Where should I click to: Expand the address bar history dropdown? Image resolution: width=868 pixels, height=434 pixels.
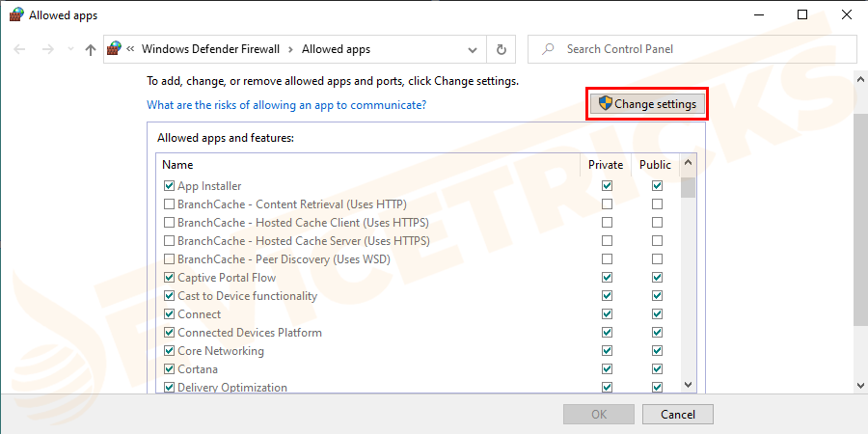coord(473,50)
